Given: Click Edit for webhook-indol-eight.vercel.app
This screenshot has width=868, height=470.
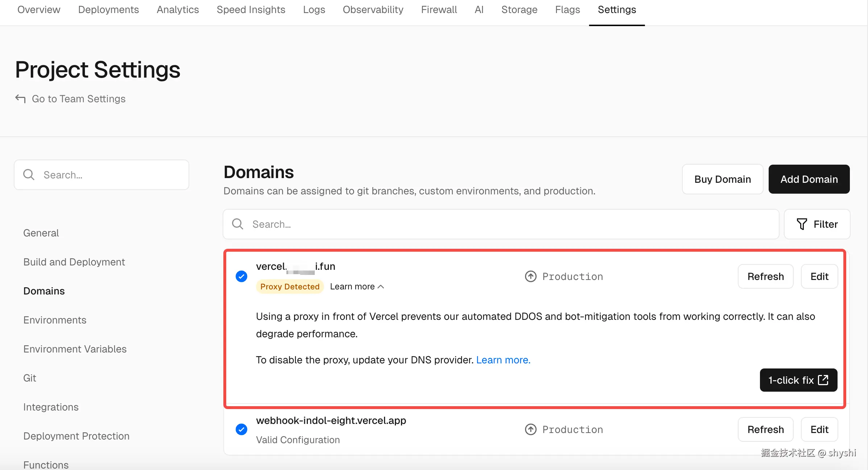Looking at the screenshot, I should coord(819,429).
